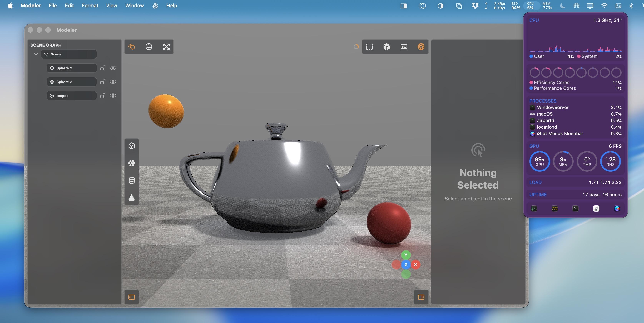Click the Bluetooth menu bar icon
The width and height of the screenshot is (644, 323).
631,6
